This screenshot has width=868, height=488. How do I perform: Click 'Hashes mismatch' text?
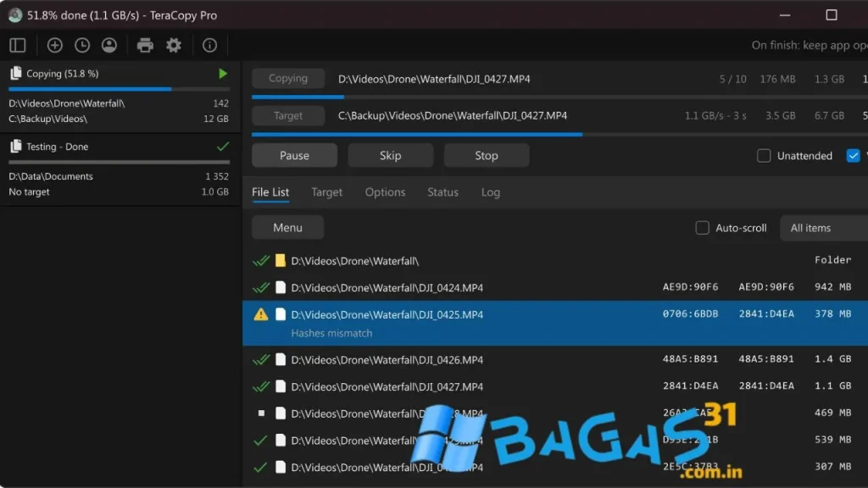(331, 333)
